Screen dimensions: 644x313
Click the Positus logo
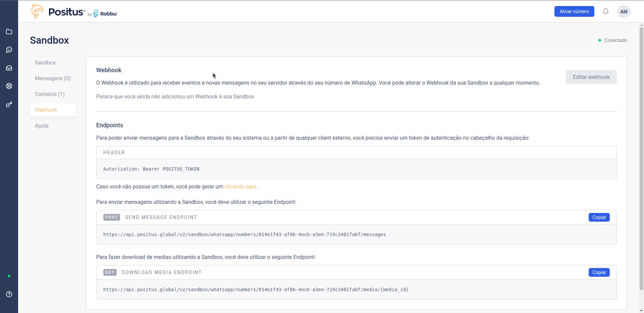coord(58,12)
